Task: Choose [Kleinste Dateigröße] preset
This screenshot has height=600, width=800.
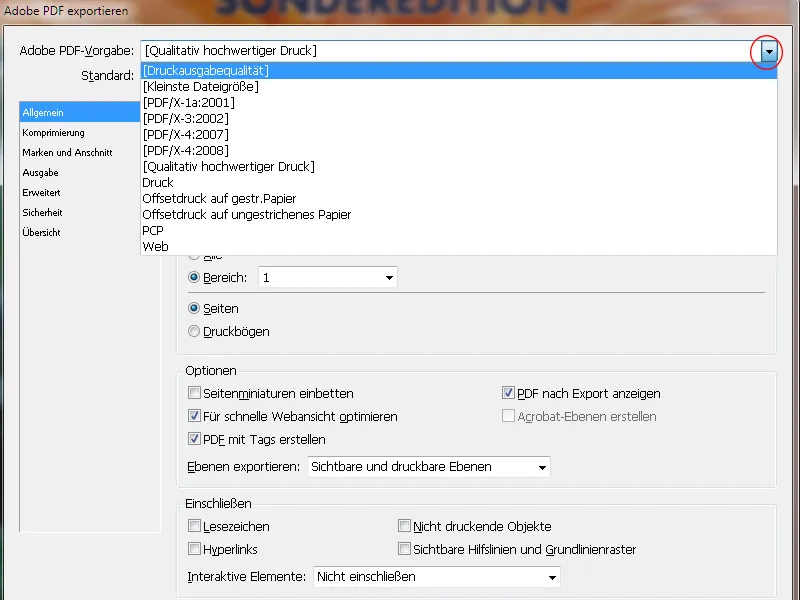Action: click(x=459, y=87)
